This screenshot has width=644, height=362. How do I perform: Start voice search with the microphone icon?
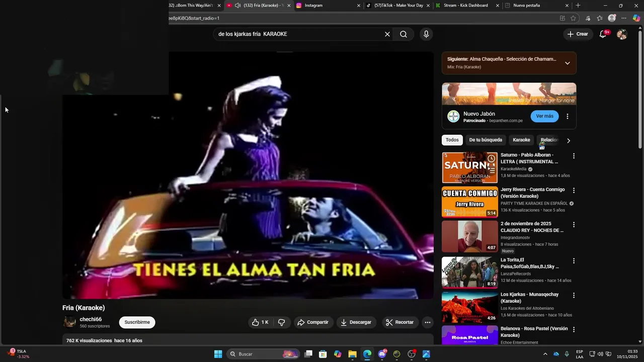tap(426, 34)
